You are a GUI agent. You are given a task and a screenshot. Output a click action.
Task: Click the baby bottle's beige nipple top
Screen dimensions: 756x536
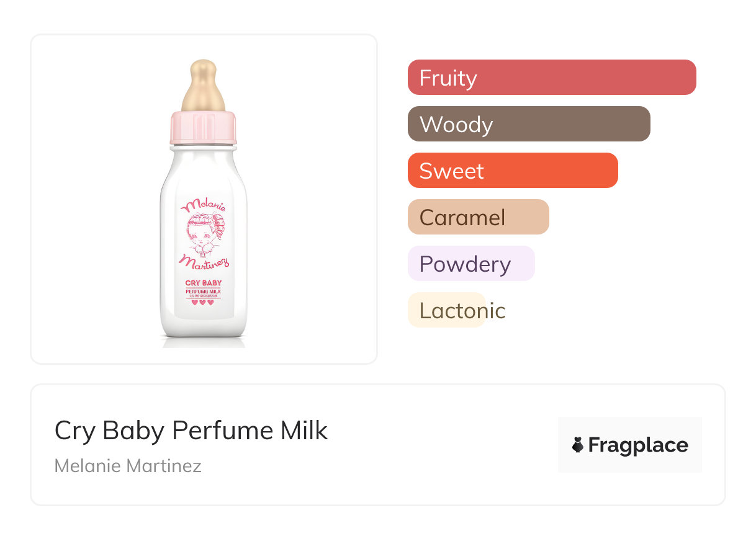[x=203, y=85]
